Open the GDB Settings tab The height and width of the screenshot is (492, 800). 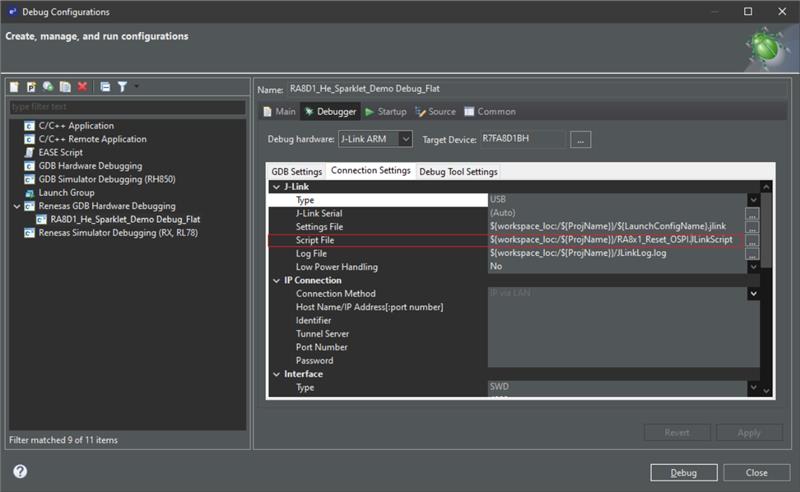296,171
